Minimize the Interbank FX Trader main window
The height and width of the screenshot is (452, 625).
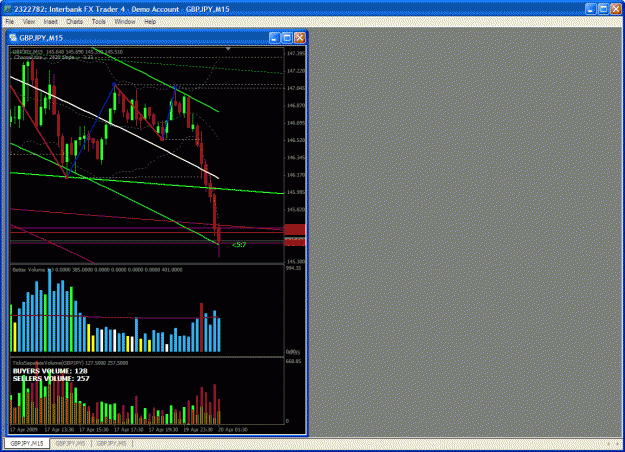click(591, 9)
